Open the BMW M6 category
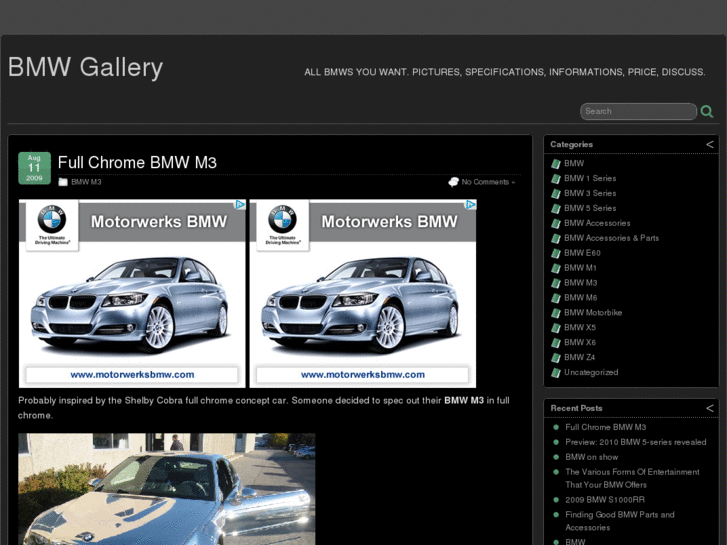727x545 pixels. pyautogui.click(x=581, y=297)
